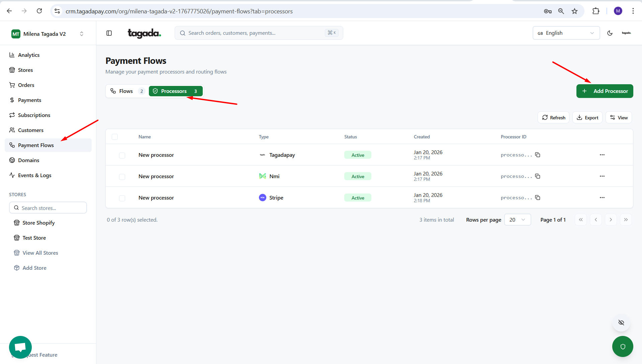
Task: Open Subscriptions in the sidebar
Action: coord(34,115)
